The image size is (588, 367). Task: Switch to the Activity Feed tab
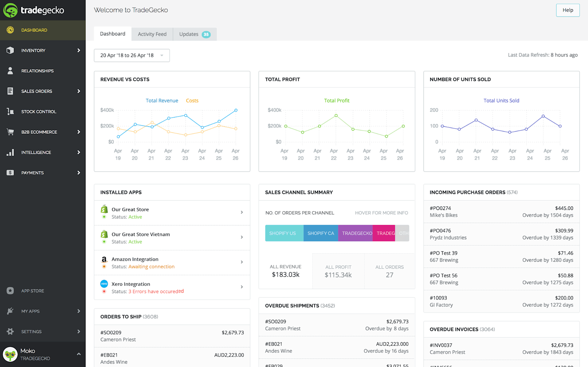152,34
